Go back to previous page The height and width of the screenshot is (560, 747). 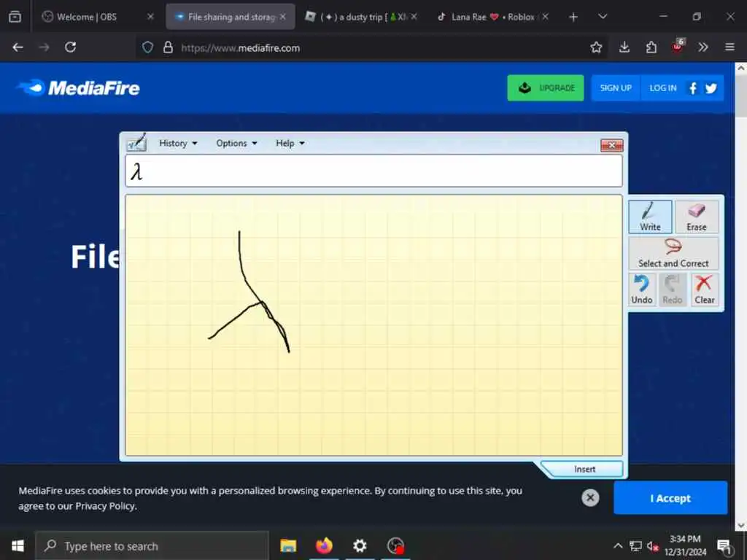(x=18, y=47)
